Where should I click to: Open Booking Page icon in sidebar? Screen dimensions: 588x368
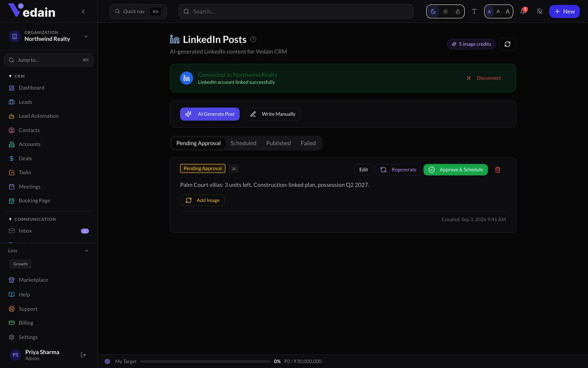(11, 201)
